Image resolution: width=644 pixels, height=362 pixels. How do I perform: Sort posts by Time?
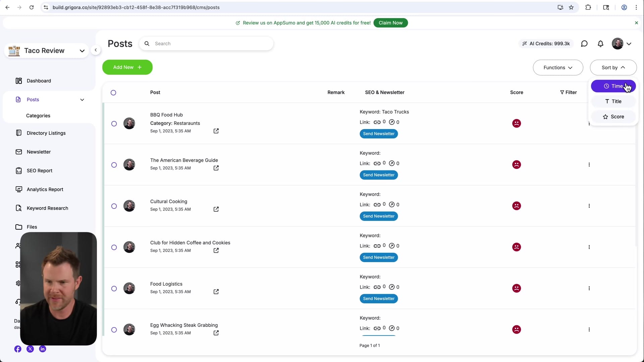coord(613,86)
